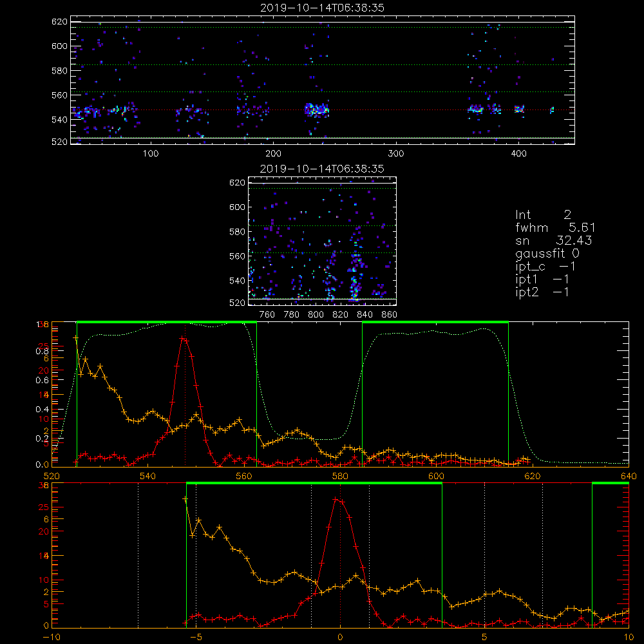
Task: Click x-axis label '840' under middle image
Action: 365,315
